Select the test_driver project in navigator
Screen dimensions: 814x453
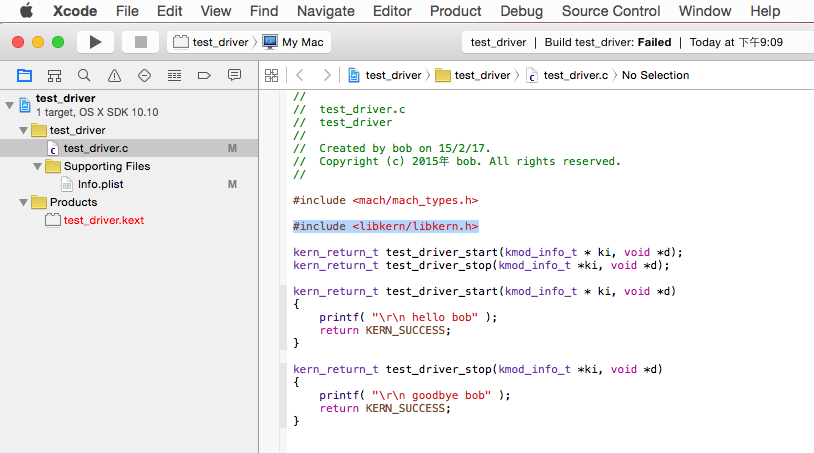pyautogui.click(x=129, y=105)
